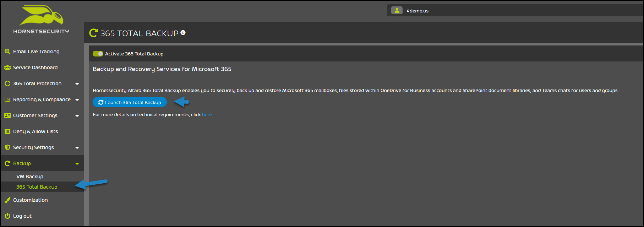Viewport: 644px width, 227px height.
Task: Click 'Backup and Recovery Services for Microsoft 365' heading
Action: pyautogui.click(x=162, y=69)
